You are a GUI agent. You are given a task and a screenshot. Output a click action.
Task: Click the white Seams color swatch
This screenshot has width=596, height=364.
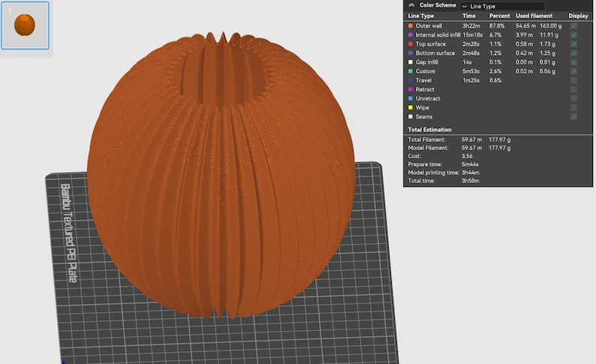coord(411,116)
